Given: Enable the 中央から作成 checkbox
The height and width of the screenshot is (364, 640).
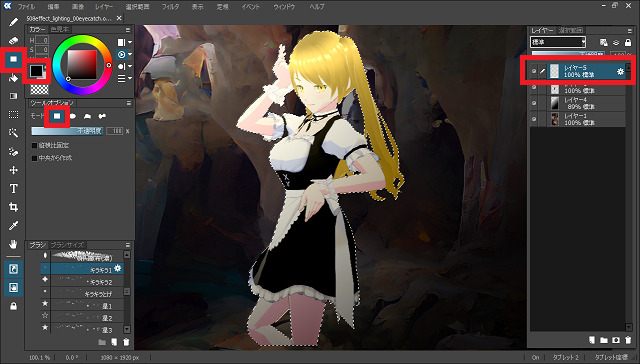Looking at the screenshot, I should [x=35, y=158].
